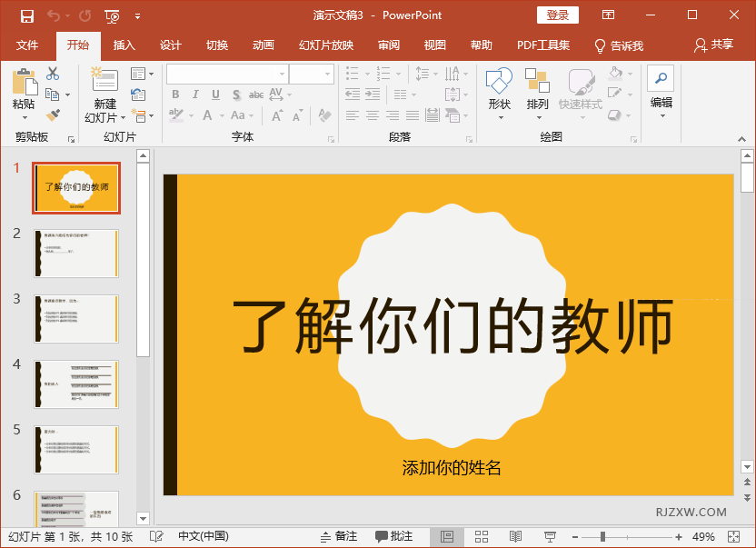Open the Shapes gallery
Viewport: 756px width, 548px height.
[x=499, y=91]
